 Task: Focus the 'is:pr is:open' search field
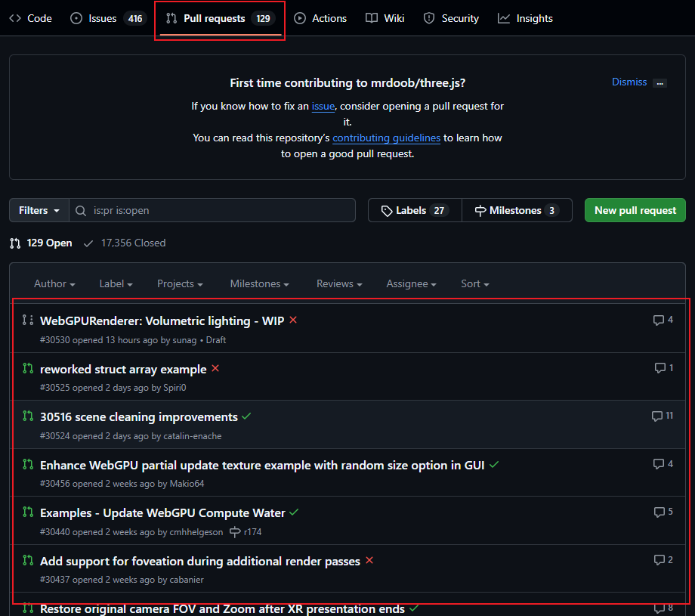[212, 210]
